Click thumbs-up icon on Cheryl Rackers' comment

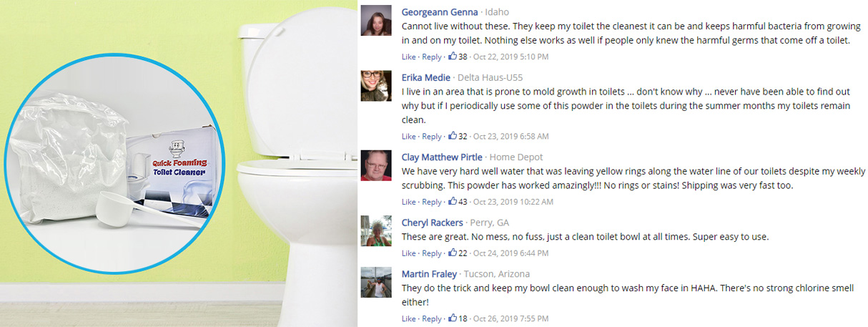[x=453, y=253]
